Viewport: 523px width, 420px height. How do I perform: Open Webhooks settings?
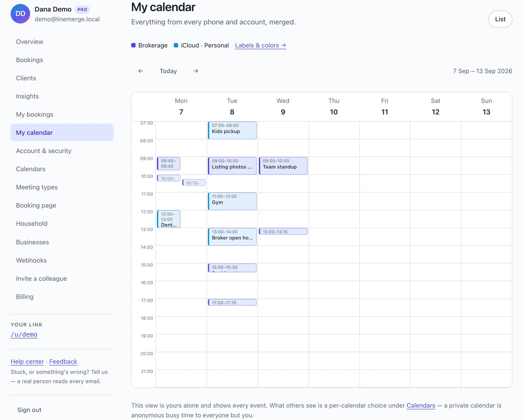tap(62, 260)
